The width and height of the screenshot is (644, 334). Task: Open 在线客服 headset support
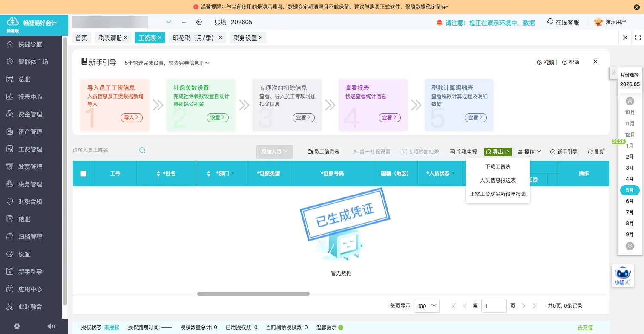click(563, 23)
